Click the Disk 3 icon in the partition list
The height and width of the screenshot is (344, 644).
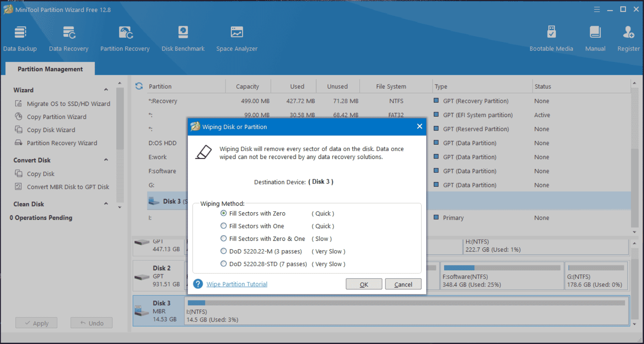pos(154,201)
